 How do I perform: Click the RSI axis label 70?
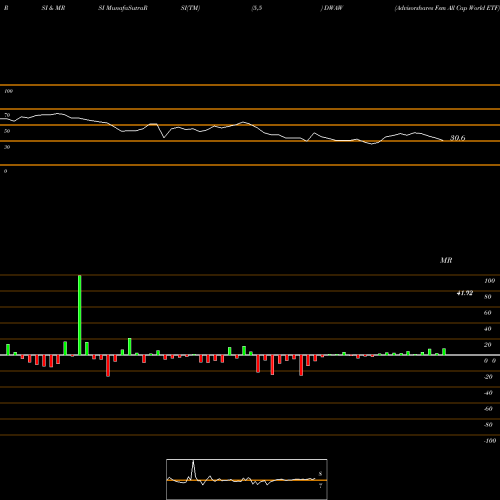[x=7, y=115]
